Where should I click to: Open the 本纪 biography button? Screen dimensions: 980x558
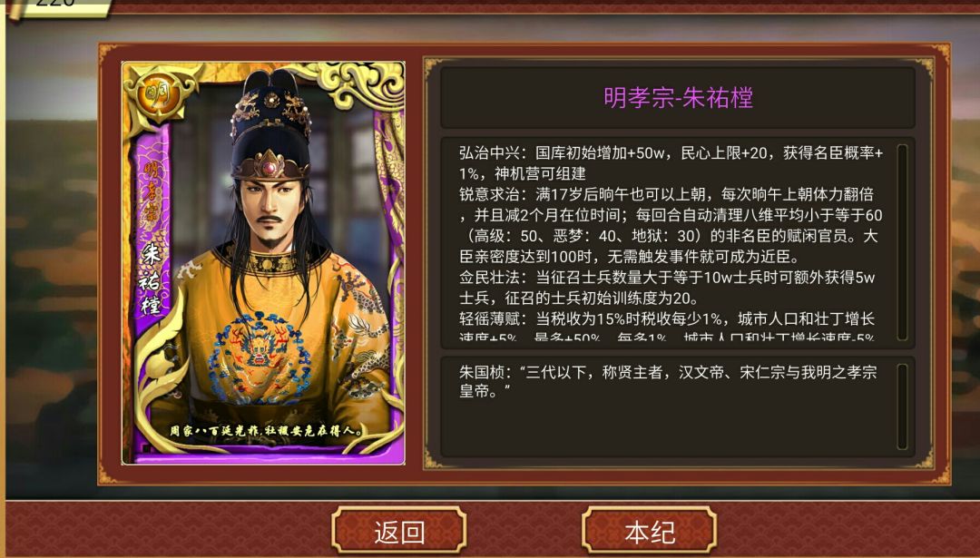click(x=649, y=530)
